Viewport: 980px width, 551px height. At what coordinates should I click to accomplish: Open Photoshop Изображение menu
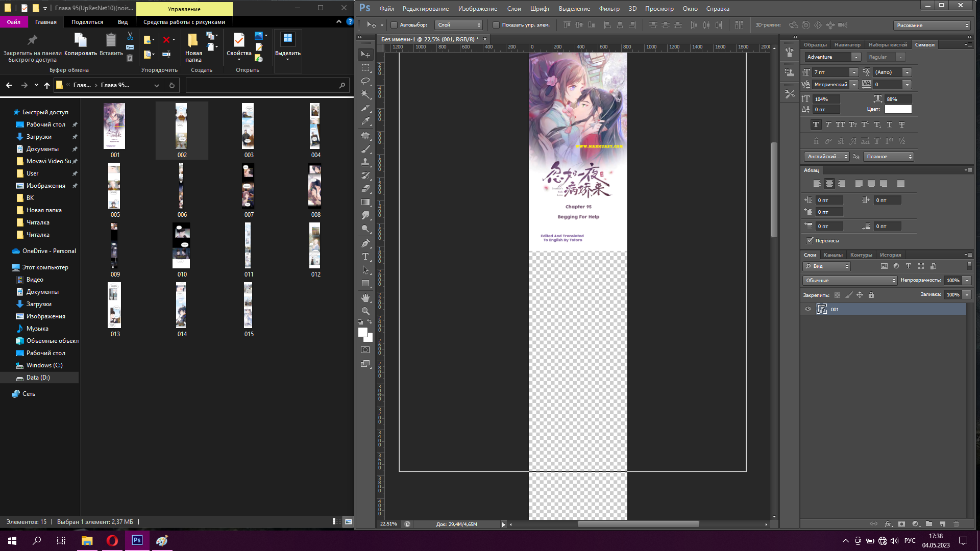(x=477, y=9)
